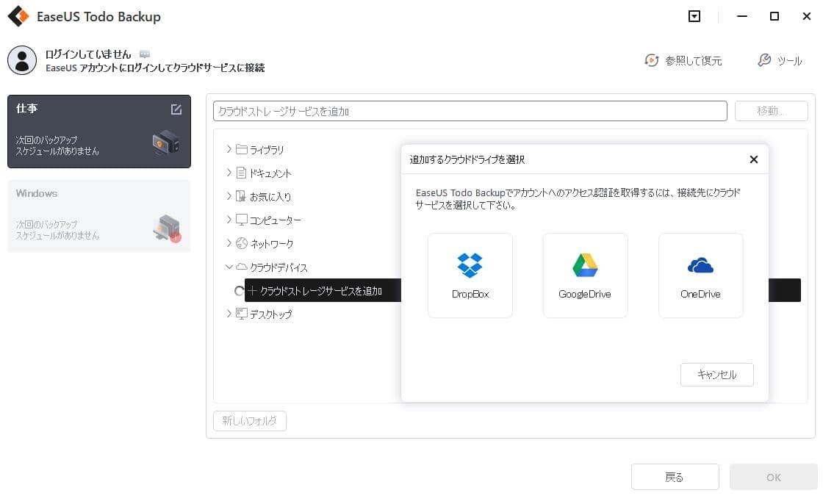
Task: Select GoogleDrive as the cloud drive
Action: coord(585,275)
